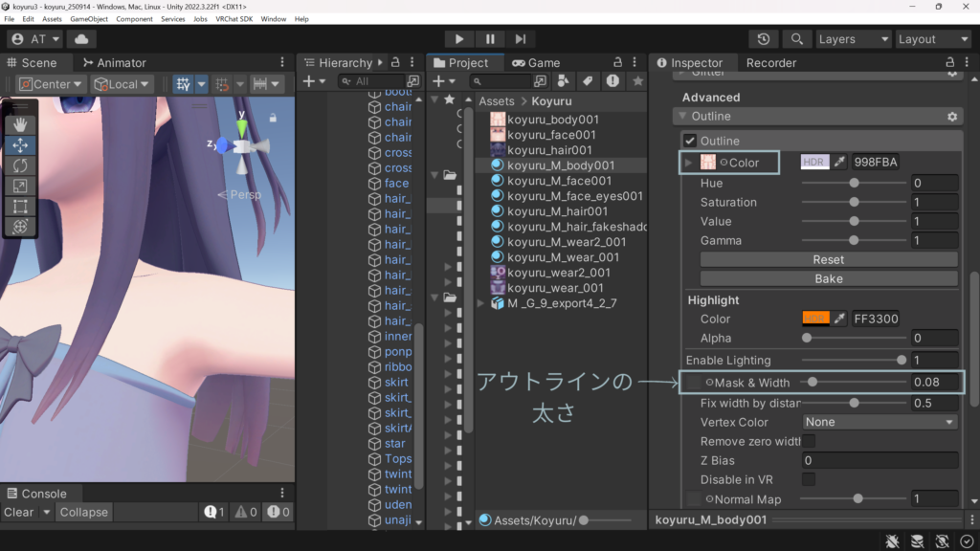
Task: Select the Move tool
Action: pyautogui.click(x=20, y=145)
